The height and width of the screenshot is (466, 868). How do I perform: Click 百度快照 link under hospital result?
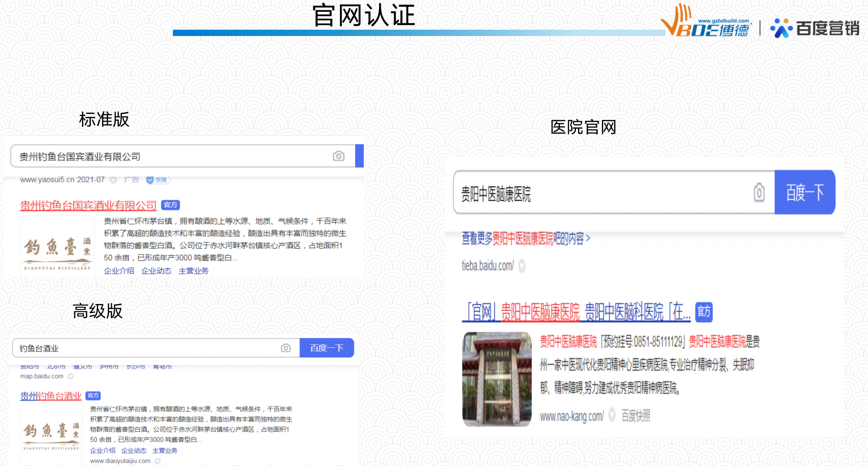point(636,416)
